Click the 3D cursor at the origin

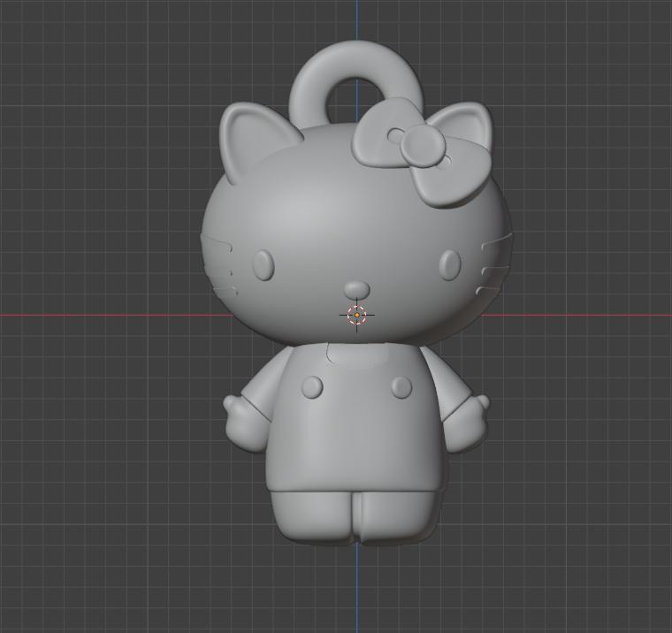357,315
